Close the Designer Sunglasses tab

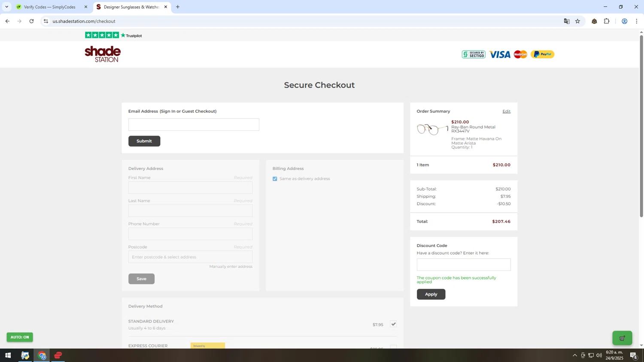click(x=166, y=7)
